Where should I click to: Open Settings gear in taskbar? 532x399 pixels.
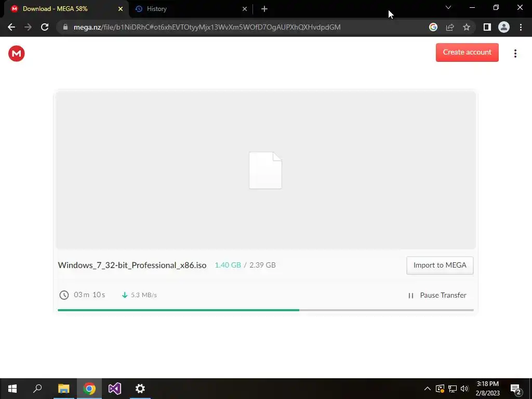click(x=140, y=389)
